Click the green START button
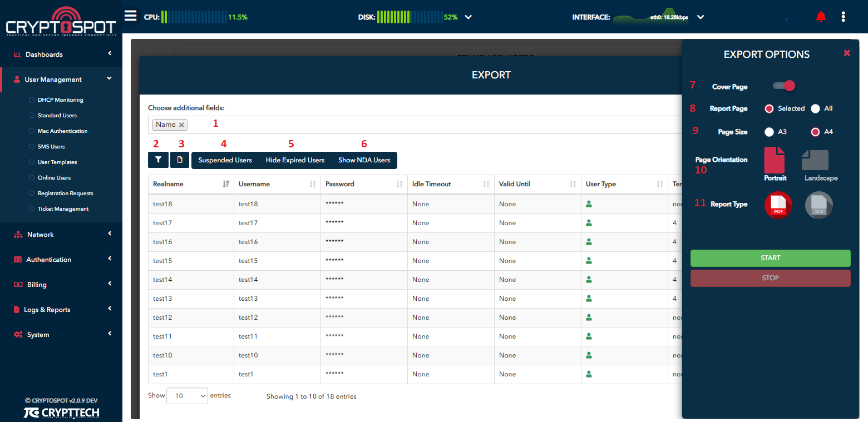This screenshot has width=868, height=422. (x=770, y=258)
